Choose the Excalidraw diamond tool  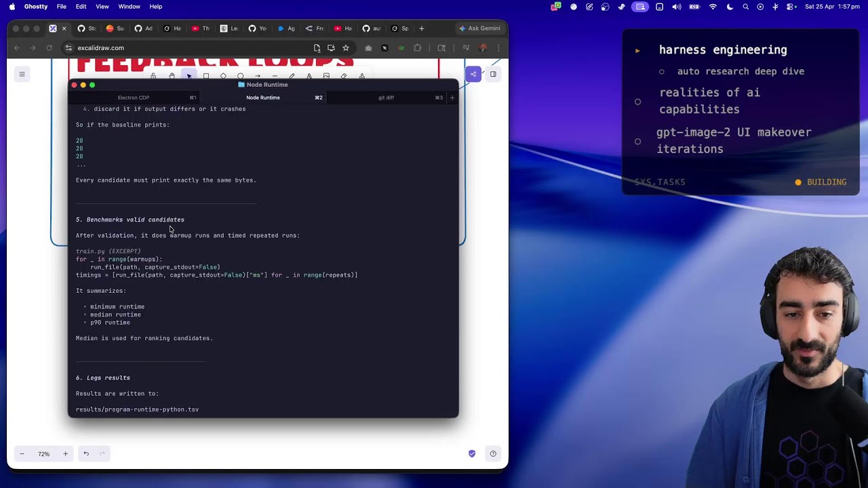tap(223, 76)
